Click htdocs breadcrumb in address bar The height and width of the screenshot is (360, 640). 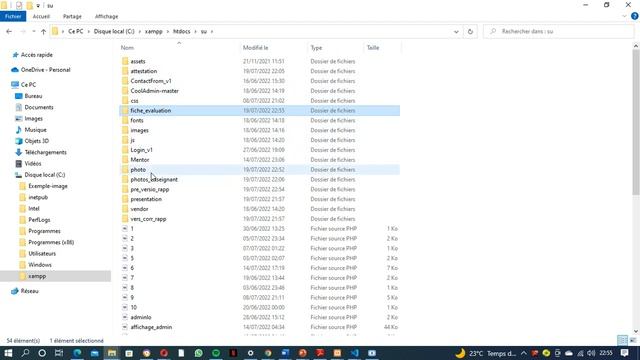click(x=182, y=31)
